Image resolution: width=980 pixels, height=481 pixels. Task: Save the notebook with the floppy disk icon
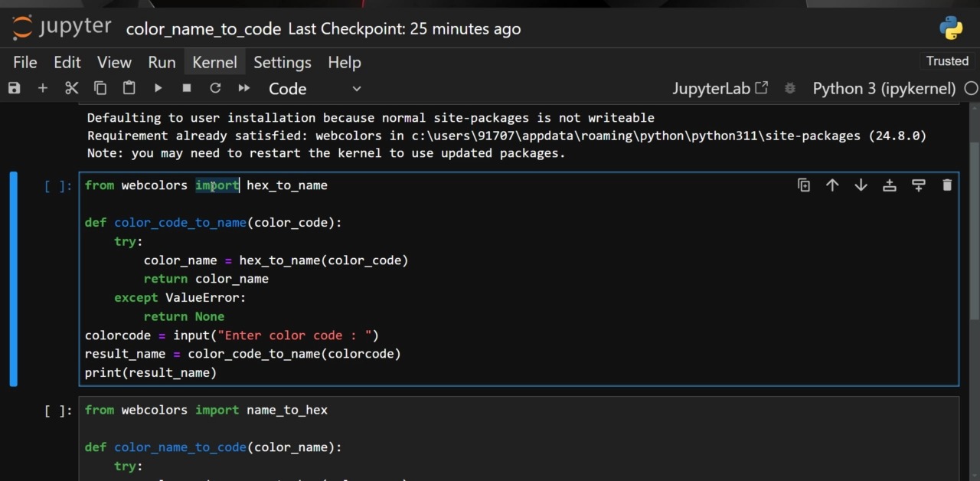click(x=14, y=88)
